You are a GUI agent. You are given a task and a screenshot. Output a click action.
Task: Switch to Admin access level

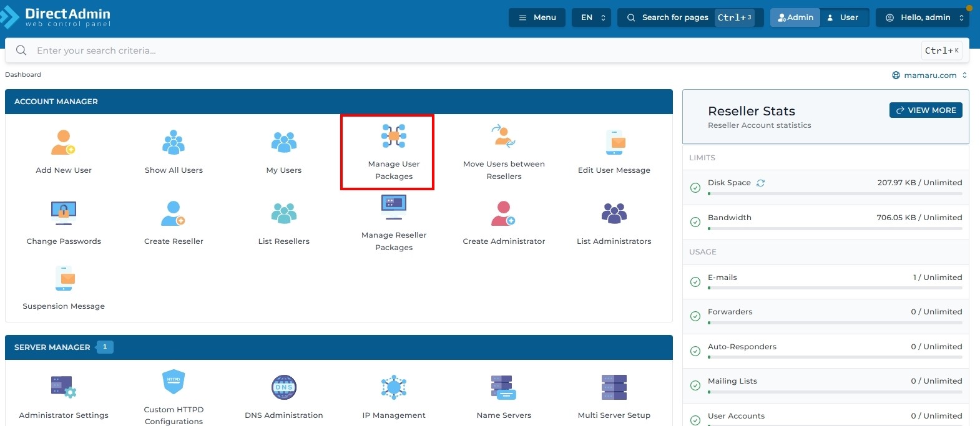coord(795,17)
